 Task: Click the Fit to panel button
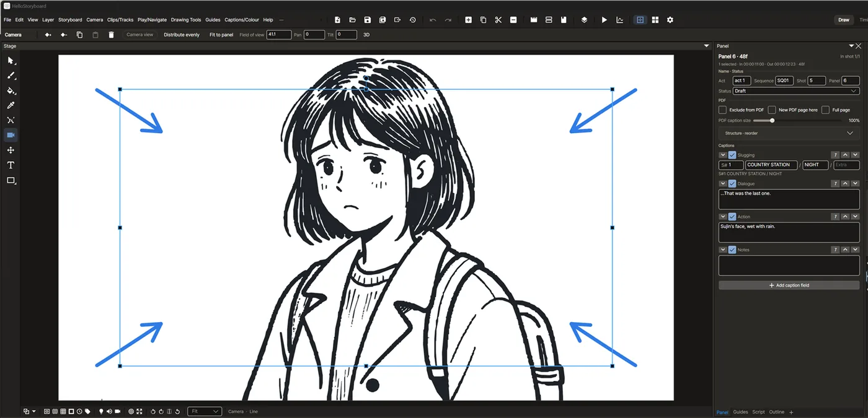[221, 35]
